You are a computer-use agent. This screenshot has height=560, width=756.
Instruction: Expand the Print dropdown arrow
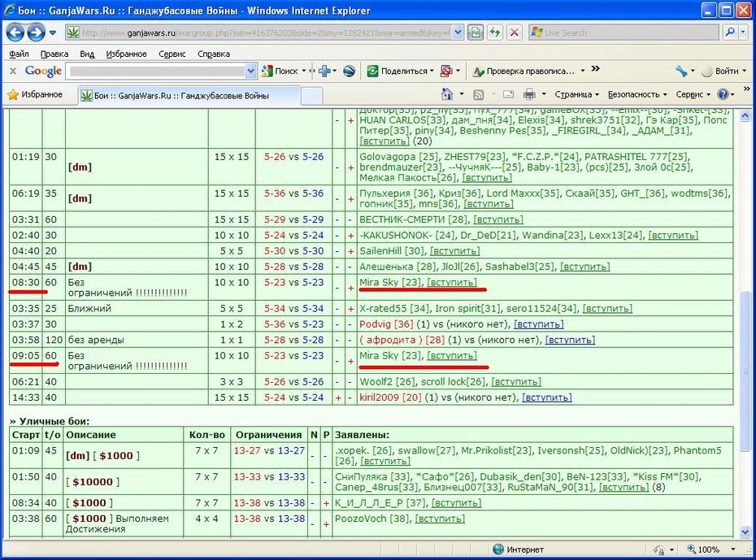pyautogui.click(x=544, y=94)
